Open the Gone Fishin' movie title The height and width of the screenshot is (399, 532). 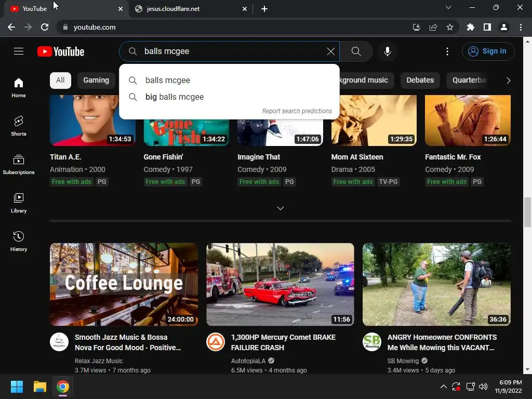coord(163,157)
